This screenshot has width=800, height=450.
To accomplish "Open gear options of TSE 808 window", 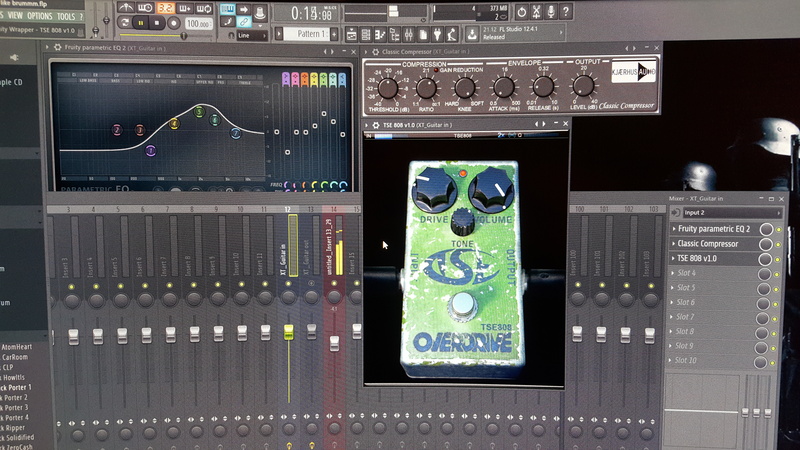I will [376, 124].
